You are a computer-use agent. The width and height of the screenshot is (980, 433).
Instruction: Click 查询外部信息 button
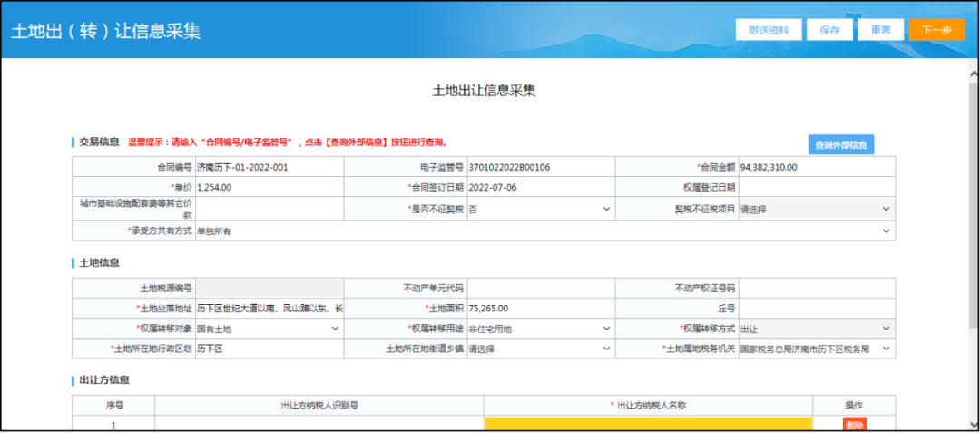(x=840, y=145)
